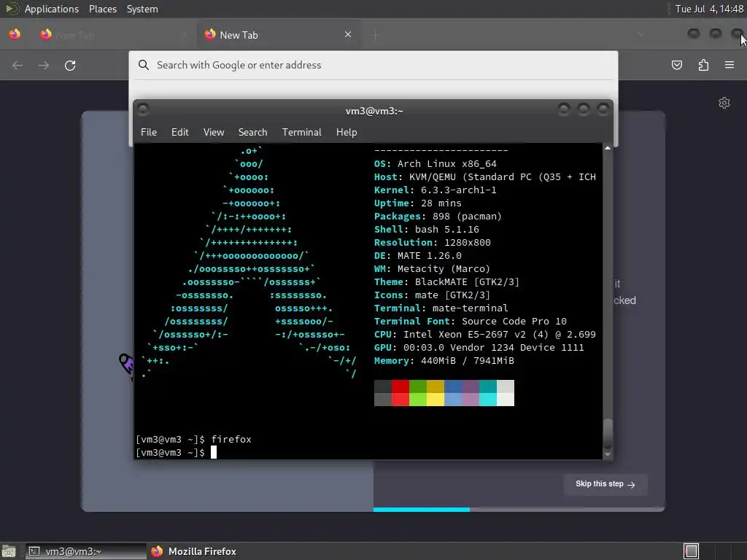Image resolution: width=747 pixels, height=560 pixels.
Task: Click the MATE logo icon in top panel
Action: pos(12,9)
